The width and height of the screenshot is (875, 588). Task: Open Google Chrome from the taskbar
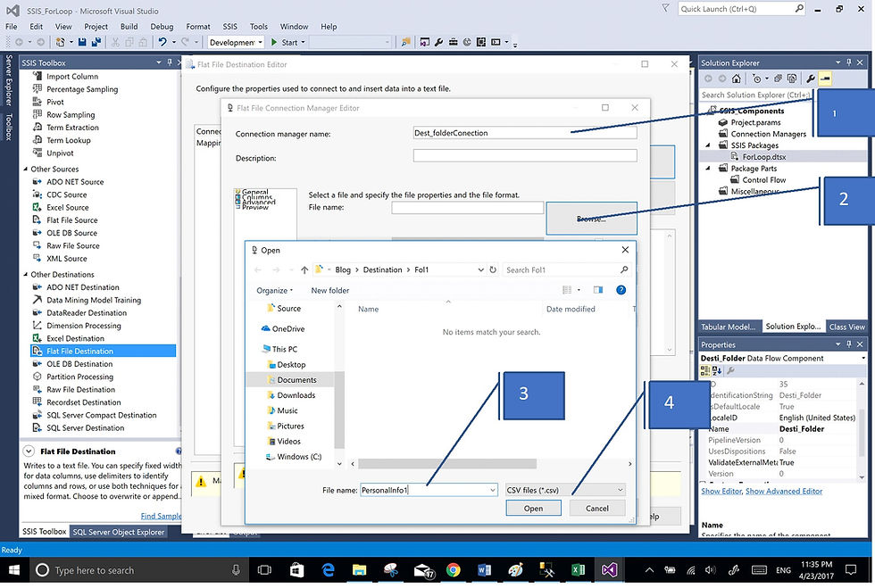tap(454, 570)
